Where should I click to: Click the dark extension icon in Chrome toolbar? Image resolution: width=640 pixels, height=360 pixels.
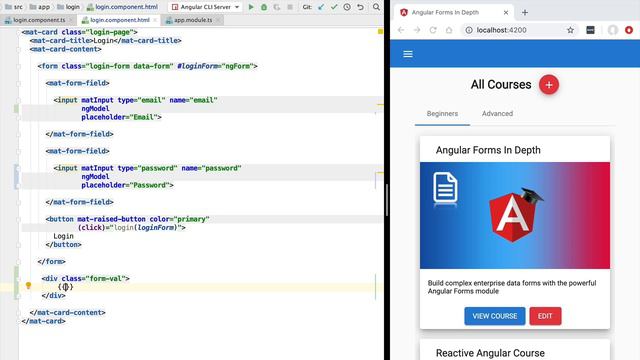click(590, 30)
